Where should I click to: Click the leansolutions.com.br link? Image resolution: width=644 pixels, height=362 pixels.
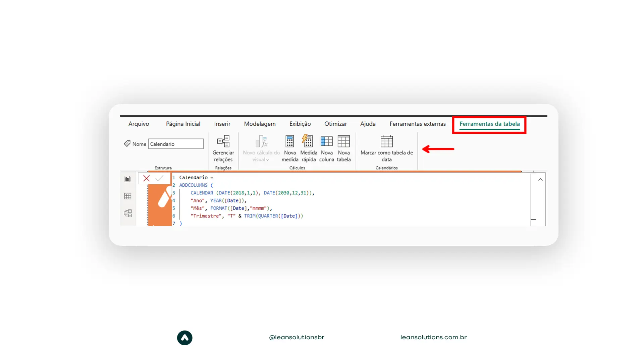[433, 337]
